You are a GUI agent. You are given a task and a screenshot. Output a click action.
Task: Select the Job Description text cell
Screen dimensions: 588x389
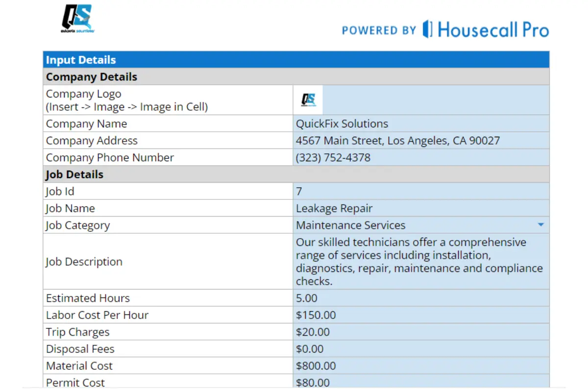click(x=420, y=262)
